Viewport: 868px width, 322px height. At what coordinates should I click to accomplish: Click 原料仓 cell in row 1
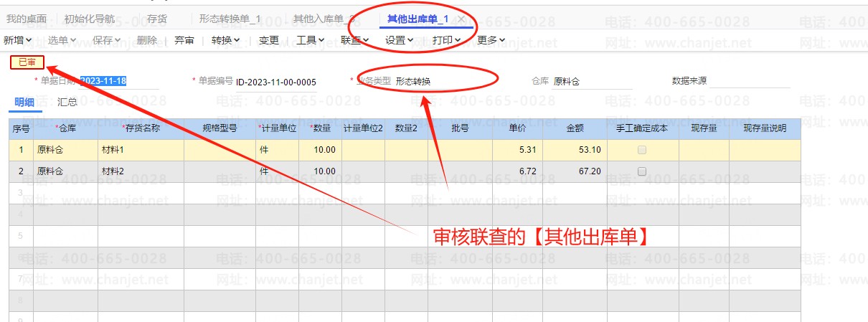pyautogui.click(x=65, y=150)
